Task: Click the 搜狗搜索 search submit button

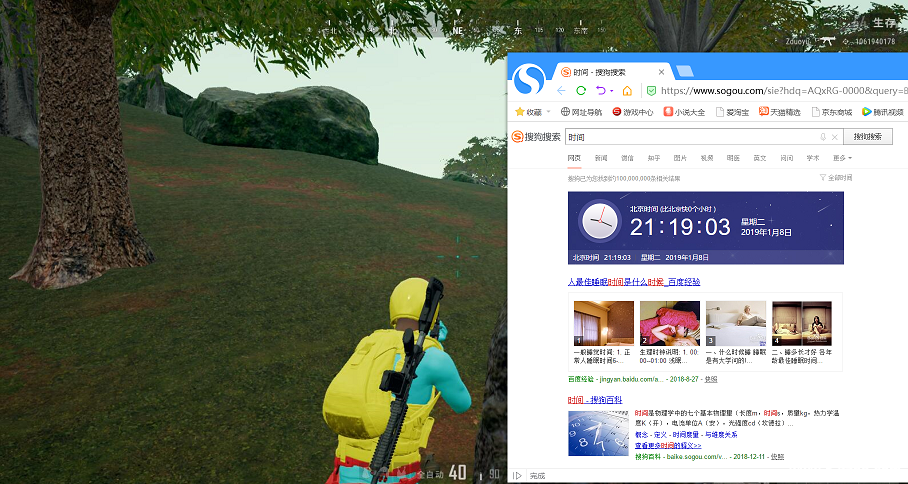Action: (867, 137)
